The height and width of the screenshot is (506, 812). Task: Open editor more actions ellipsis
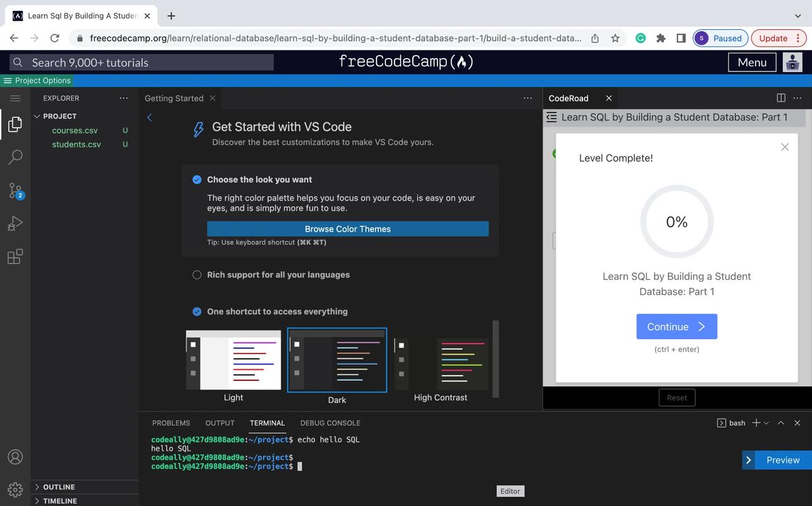(x=528, y=98)
